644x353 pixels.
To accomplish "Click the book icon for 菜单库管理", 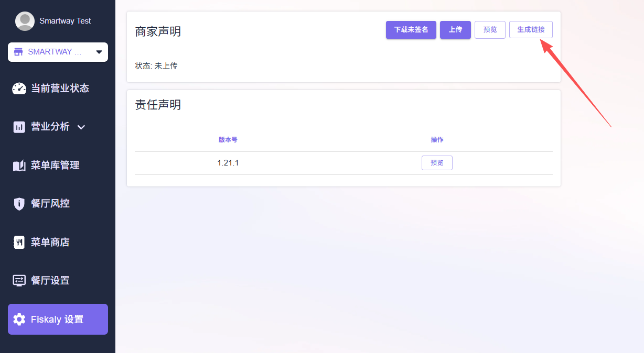I will point(19,166).
